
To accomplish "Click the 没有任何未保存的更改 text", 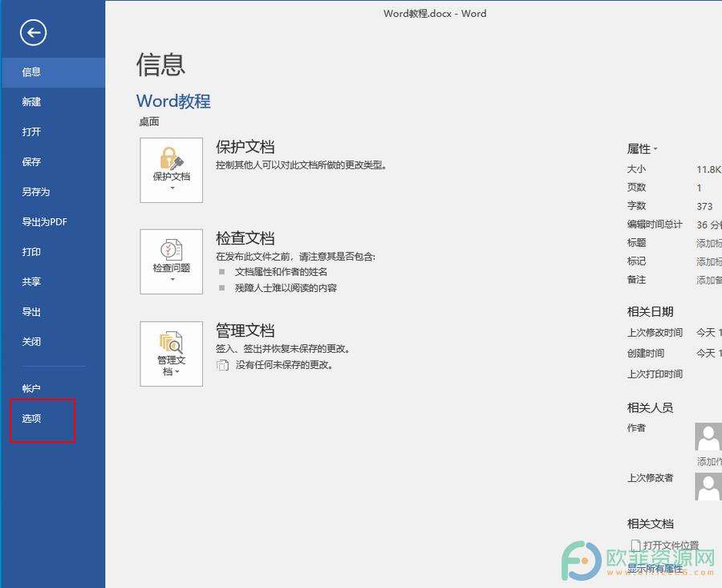I will 284,365.
